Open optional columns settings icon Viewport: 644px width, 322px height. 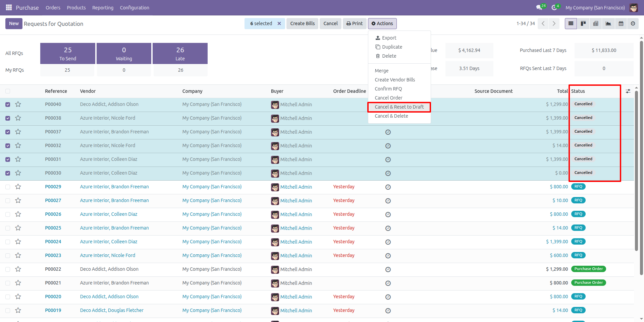tap(628, 91)
